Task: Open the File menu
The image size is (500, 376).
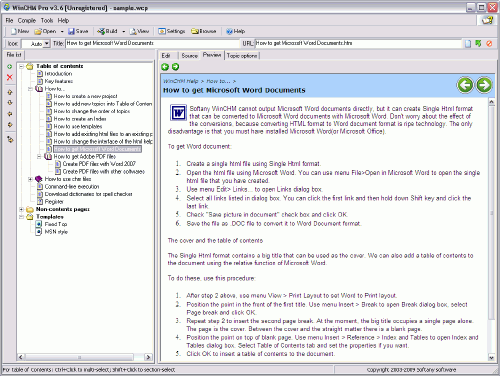Action: 9,20
